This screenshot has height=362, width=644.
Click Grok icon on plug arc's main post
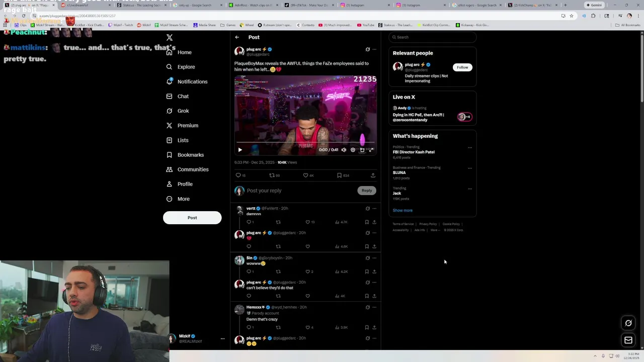[x=367, y=49]
